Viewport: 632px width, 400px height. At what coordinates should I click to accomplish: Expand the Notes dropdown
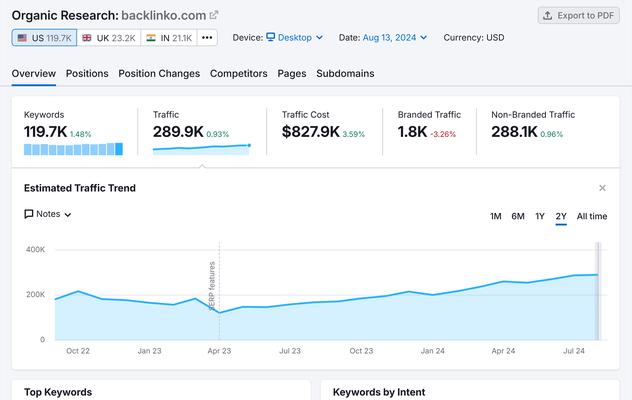(x=48, y=214)
